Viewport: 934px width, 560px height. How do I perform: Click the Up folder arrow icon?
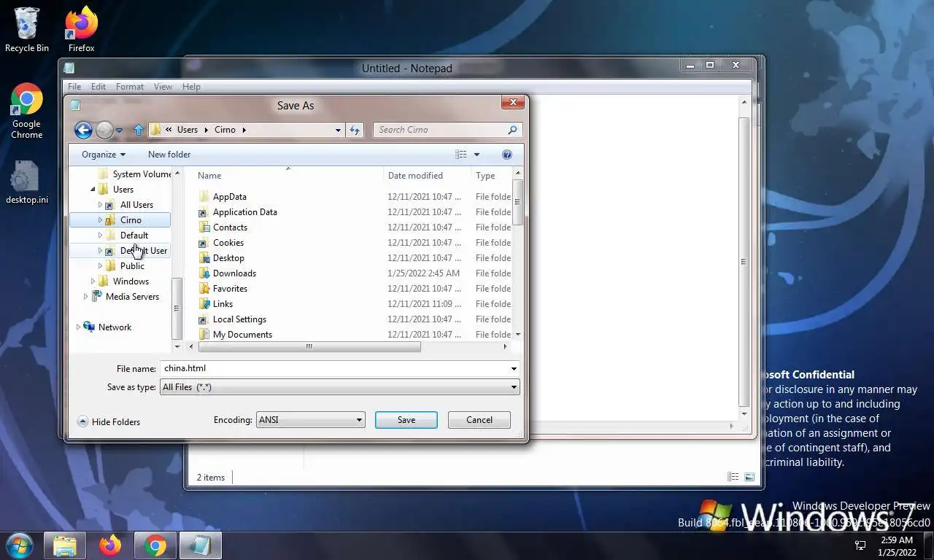pyautogui.click(x=139, y=130)
